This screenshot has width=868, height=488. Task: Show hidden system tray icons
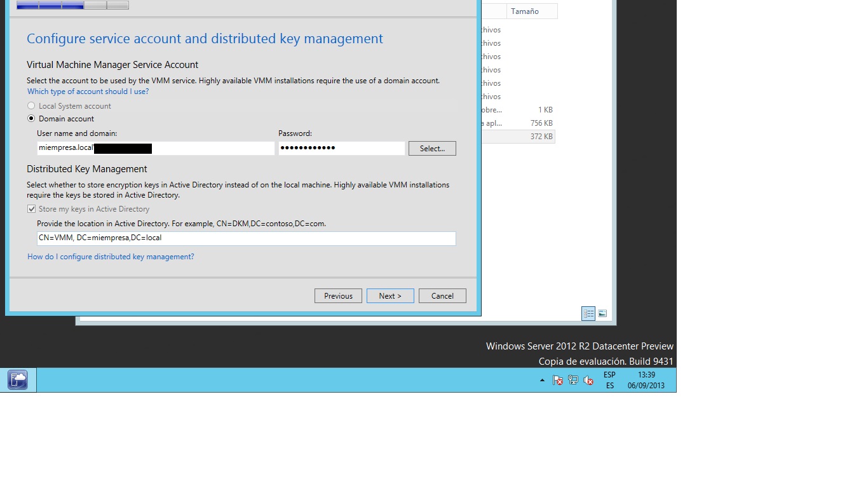(x=542, y=381)
